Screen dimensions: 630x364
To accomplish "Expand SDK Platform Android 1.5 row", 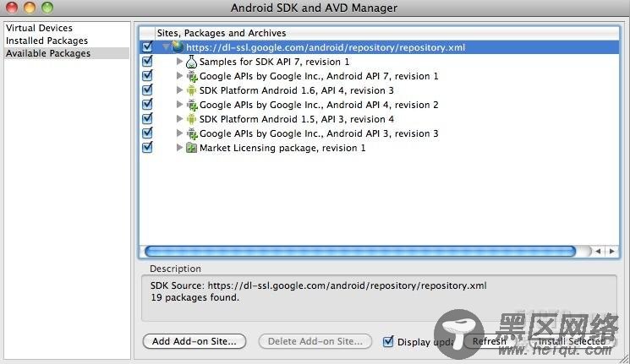I will (179, 119).
